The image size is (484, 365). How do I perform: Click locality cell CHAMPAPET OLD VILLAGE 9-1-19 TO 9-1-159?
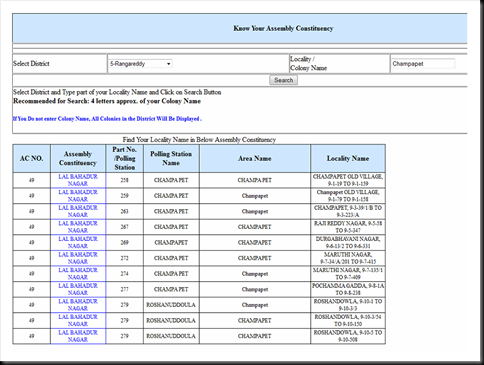pos(348,180)
